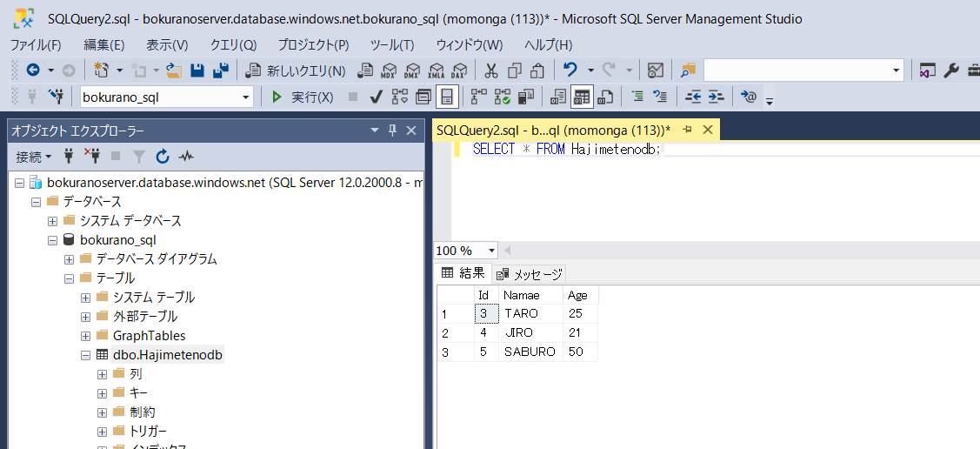Collapse the テーブル folder

(x=70, y=278)
